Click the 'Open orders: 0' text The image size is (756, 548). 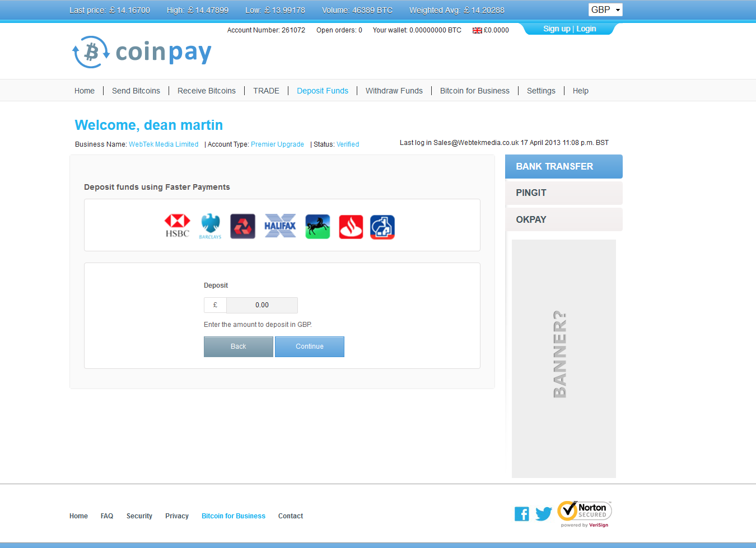click(339, 30)
